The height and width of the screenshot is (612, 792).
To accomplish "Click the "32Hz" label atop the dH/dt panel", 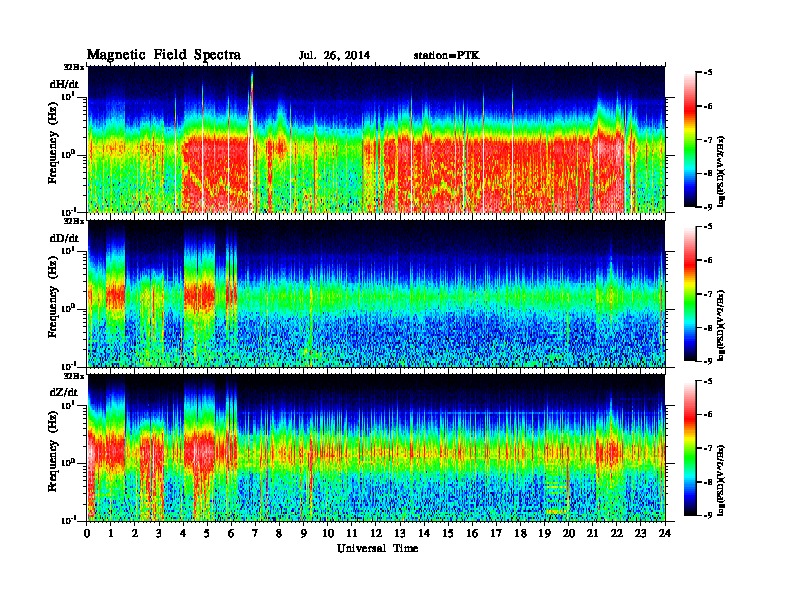I will point(73,67).
